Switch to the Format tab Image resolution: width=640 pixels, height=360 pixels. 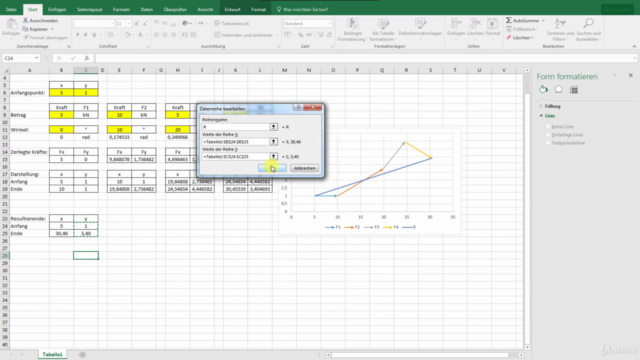click(x=258, y=9)
